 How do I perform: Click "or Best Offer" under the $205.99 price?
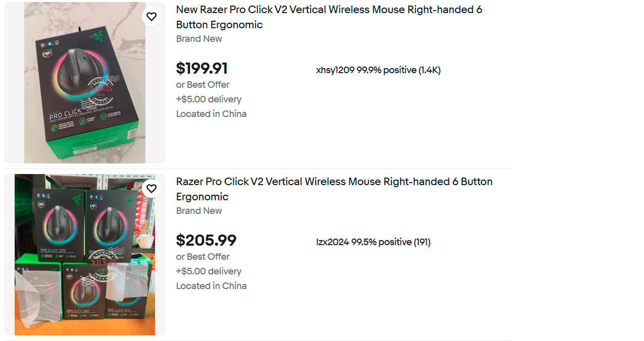click(x=203, y=257)
